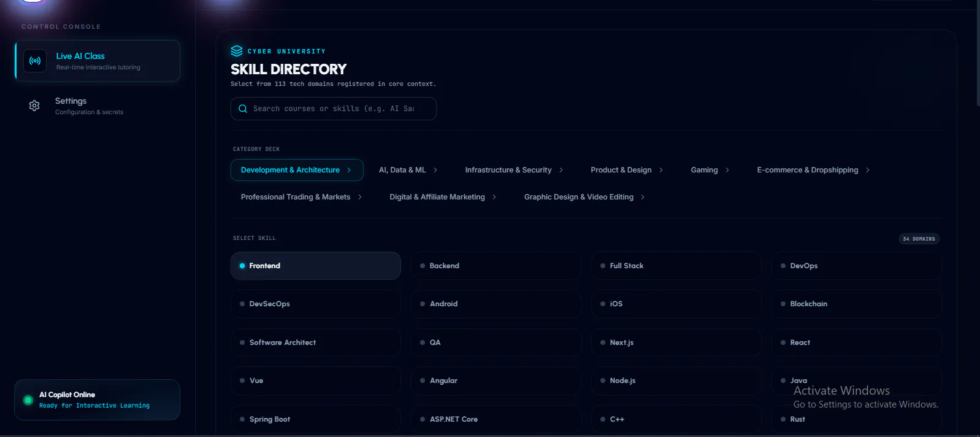Select Gaming category

(x=710, y=170)
